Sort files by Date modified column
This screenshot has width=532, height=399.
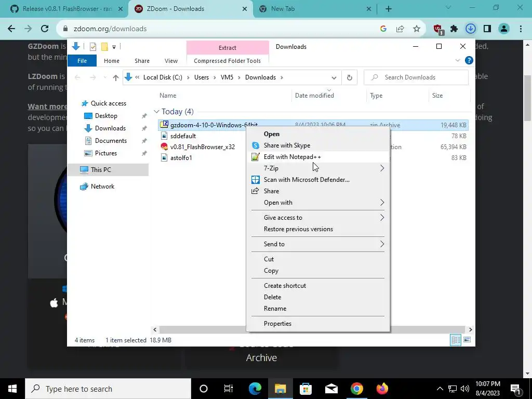(x=314, y=96)
